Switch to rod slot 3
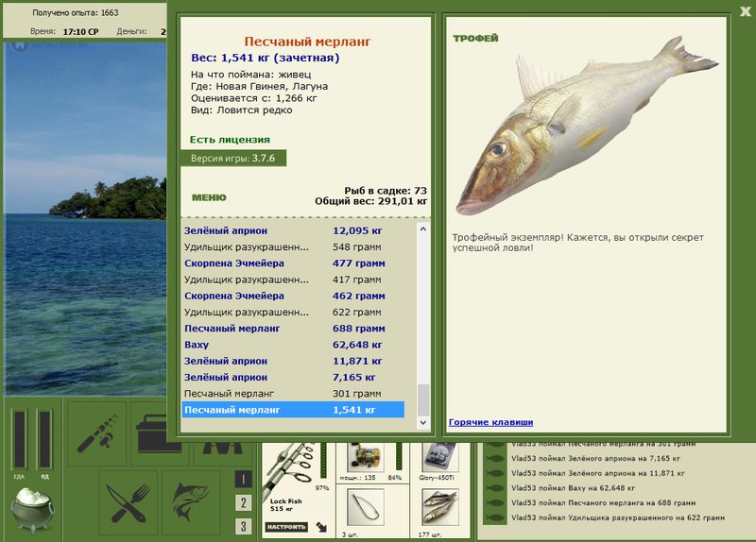 point(244,526)
